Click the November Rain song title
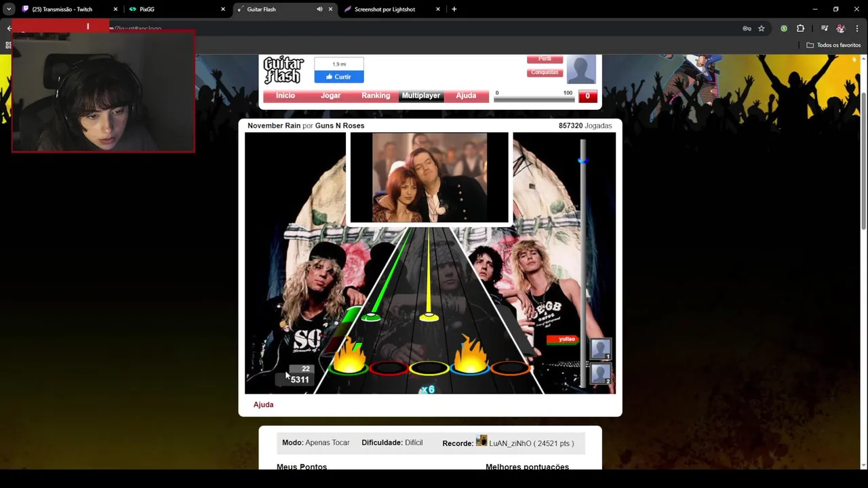The image size is (868, 488). 274,125
